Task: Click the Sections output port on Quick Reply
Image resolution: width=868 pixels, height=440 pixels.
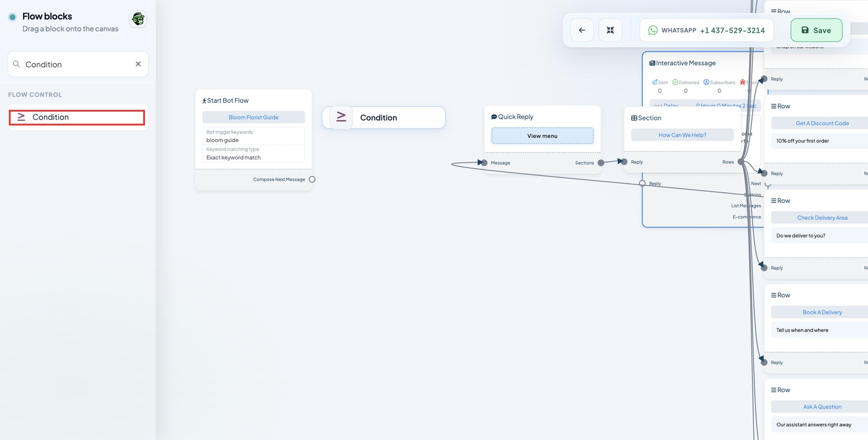Action: (601, 163)
